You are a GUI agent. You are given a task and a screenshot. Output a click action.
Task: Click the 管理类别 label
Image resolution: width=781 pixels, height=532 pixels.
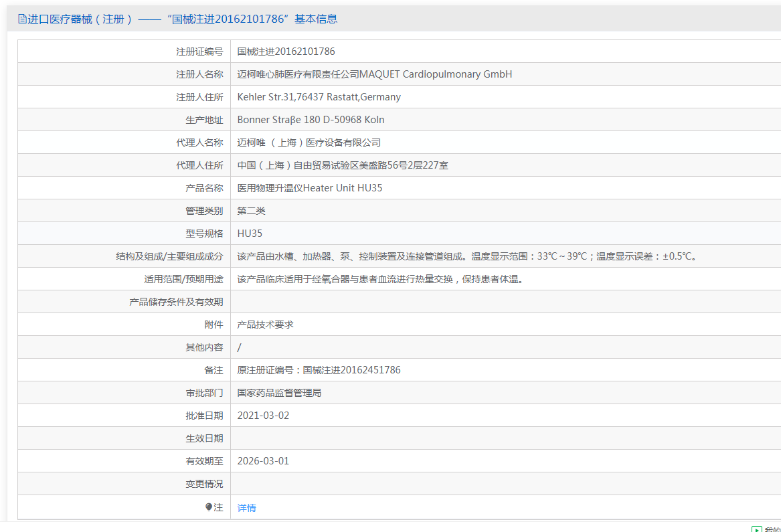coord(204,211)
